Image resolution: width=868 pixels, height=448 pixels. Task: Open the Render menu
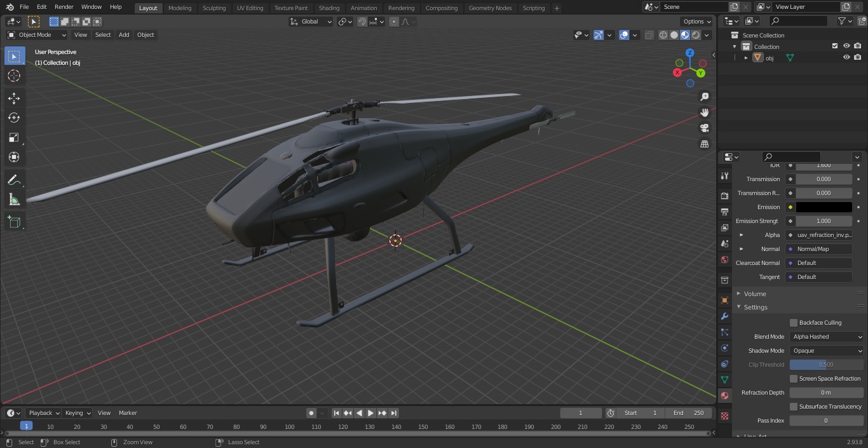pos(64,7)
